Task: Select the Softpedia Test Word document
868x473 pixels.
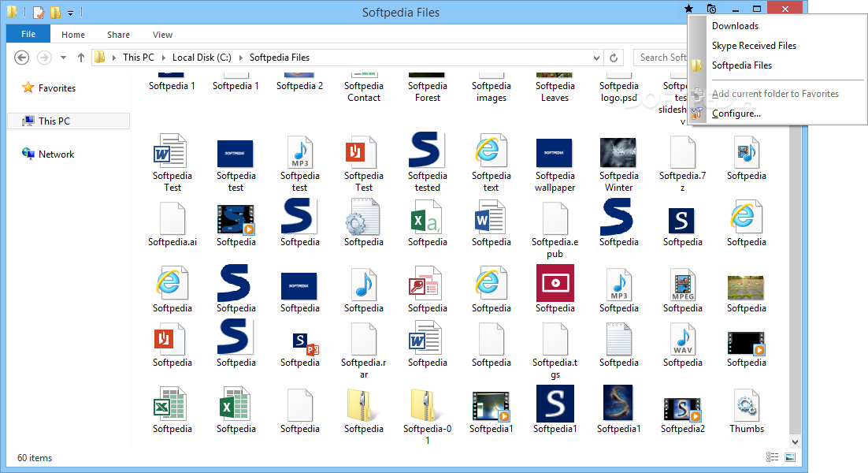Action: click(172, 162)
